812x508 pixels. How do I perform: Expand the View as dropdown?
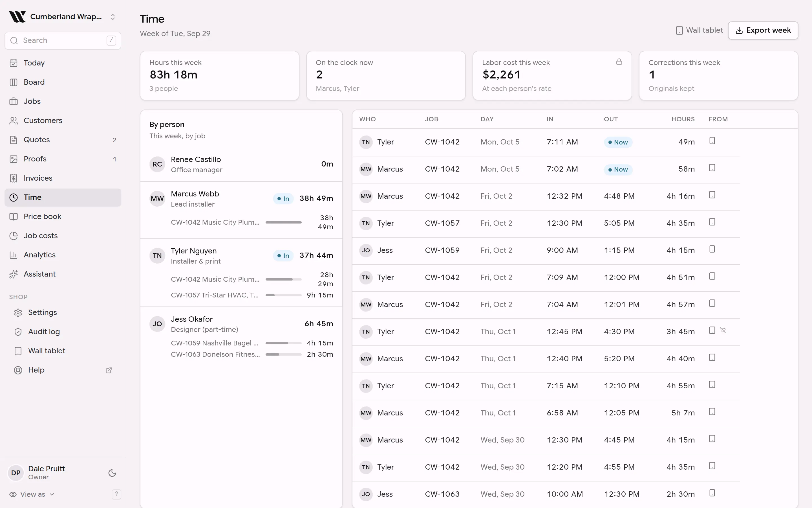coord(32,494)
